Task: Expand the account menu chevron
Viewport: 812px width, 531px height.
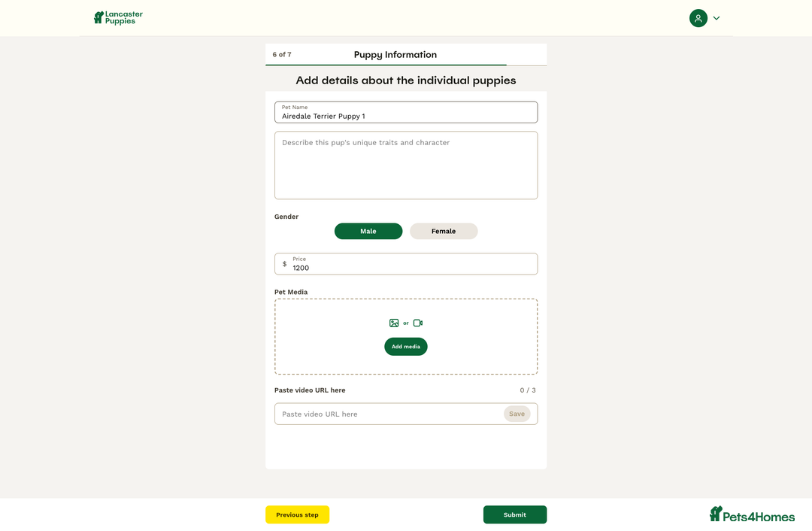Action: click(717, 18)
